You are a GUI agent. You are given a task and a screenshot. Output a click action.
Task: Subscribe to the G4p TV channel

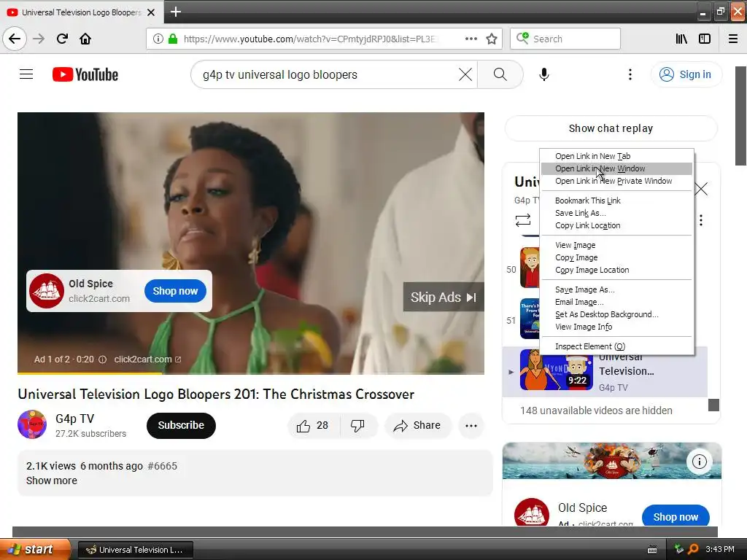coord(181,425)
